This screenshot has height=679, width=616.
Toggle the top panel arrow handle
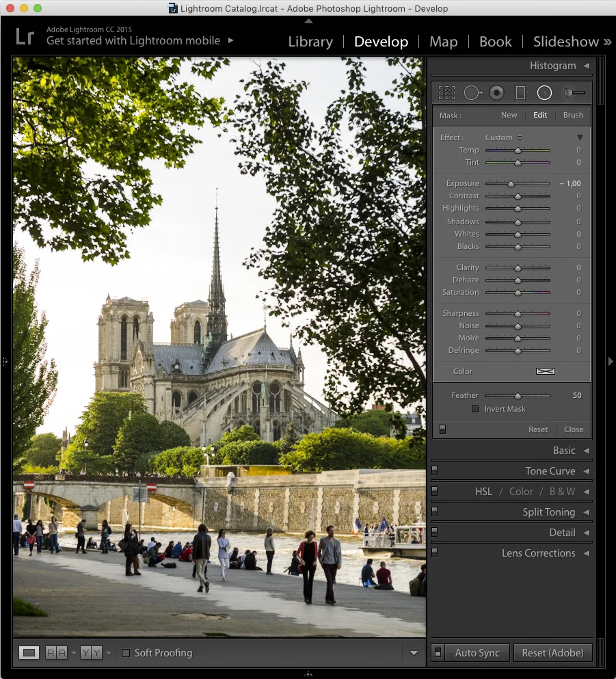[308, 21]
